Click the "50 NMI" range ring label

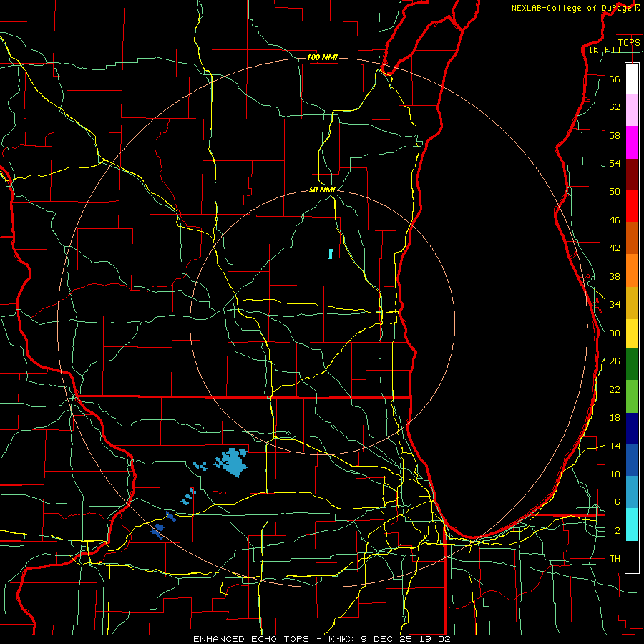[323, 190]
